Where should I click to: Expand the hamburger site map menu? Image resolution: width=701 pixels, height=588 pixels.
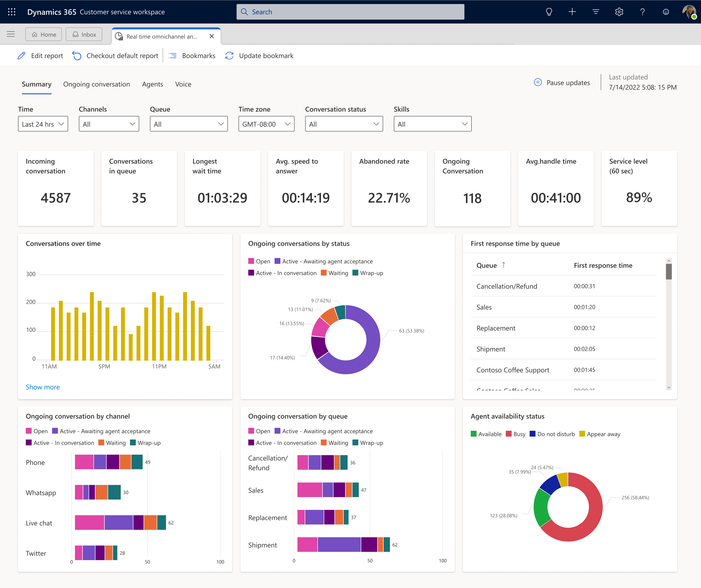pos(11,34)
